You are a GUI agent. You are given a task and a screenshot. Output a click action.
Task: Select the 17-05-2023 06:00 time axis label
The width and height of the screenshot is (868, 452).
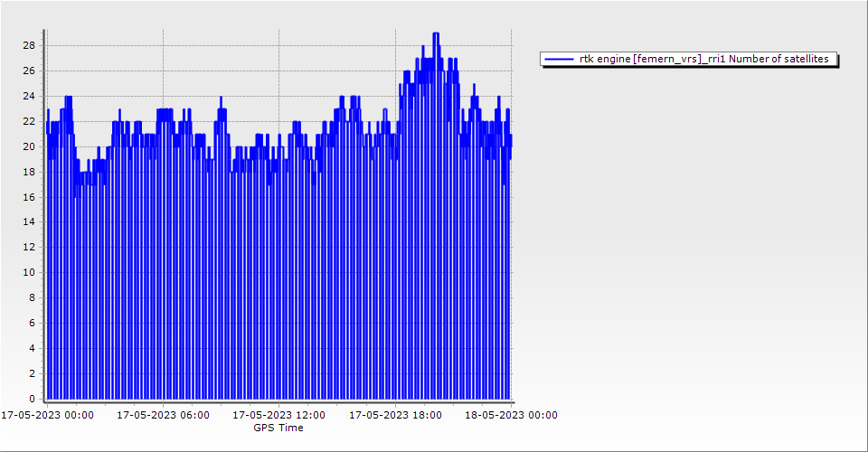(163, 416)
